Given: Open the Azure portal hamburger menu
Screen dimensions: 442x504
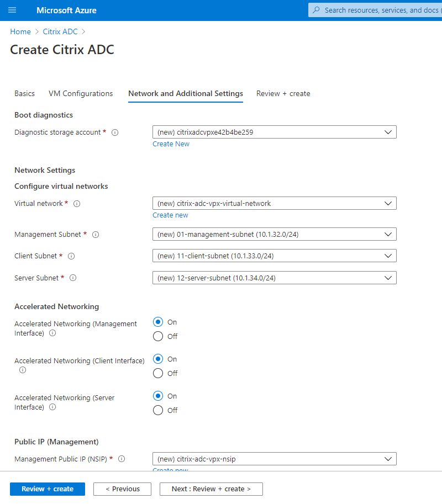Looking at the screenshot, I should [12, 10].
